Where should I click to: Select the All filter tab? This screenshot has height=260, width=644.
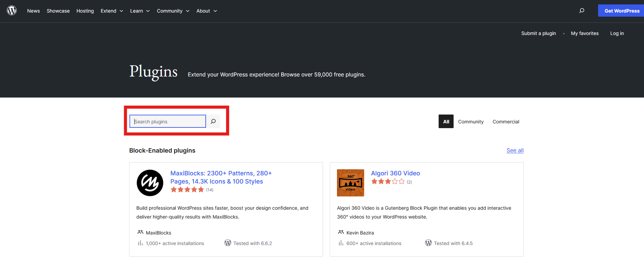pyautogui.click(x=446, y=122)
